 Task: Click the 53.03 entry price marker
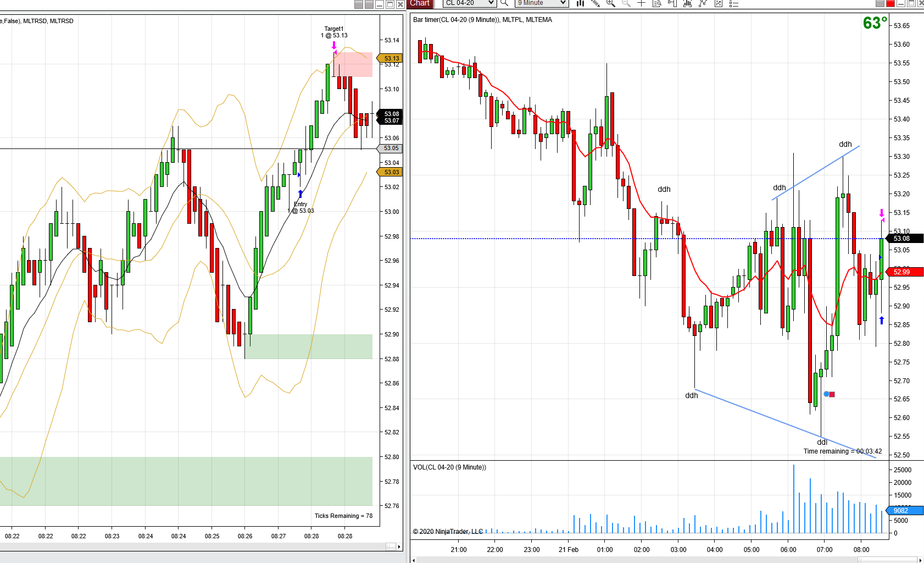coord(390,172)
